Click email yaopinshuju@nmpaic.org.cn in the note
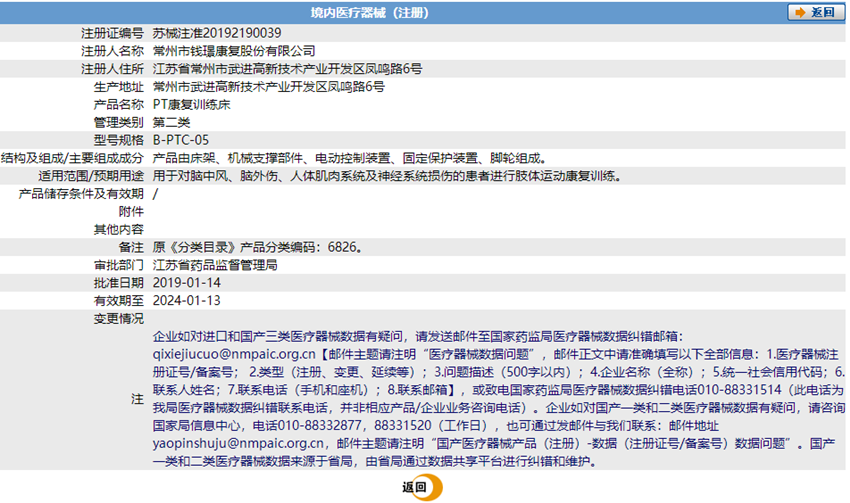Image resolution: width=850 pixels, height=503 pixels. tap(238, 444)
